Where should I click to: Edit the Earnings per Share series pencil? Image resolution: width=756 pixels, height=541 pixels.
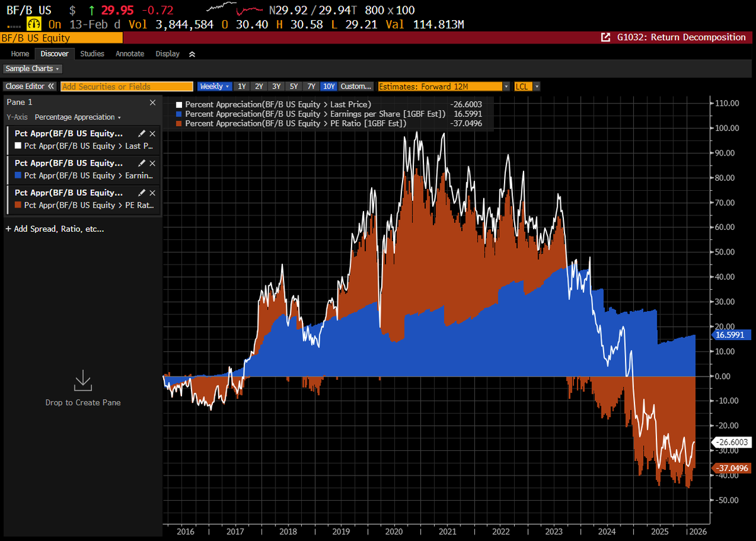click(x=142, y=163)
